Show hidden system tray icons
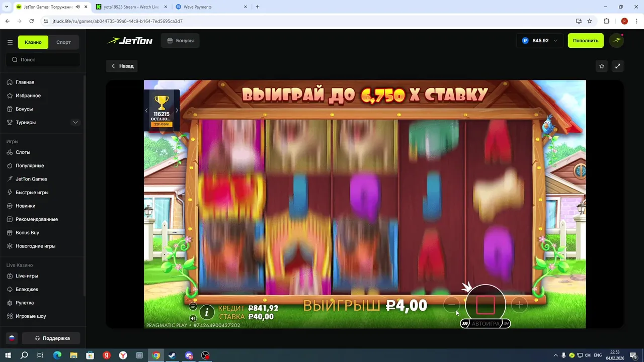This screenshot has height=362, width=644. 555,355
